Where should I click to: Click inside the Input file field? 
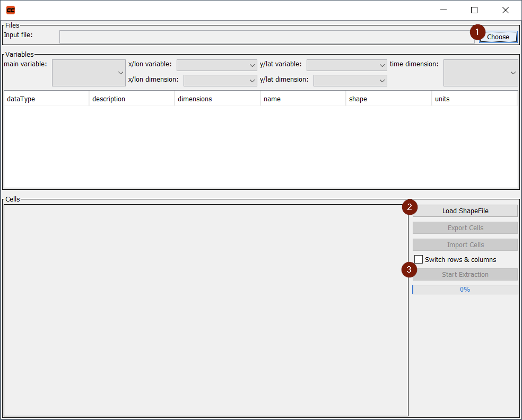pyautogui.click(x=266, y=37)
